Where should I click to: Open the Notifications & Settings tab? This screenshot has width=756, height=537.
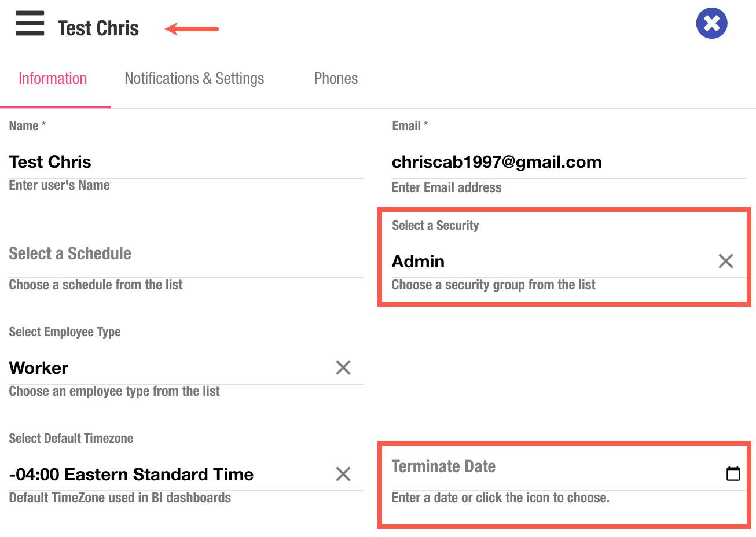coord(194,79)
